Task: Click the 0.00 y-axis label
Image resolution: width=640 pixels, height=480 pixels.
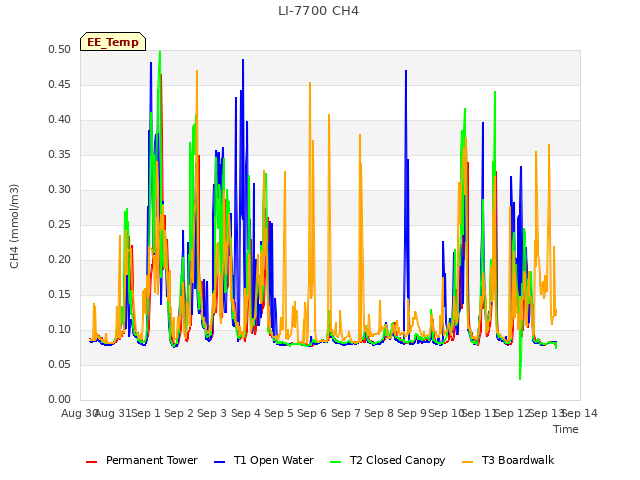Action: 60,399
